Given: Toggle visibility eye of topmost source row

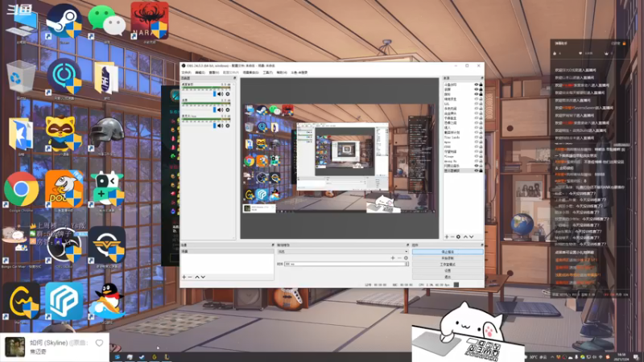Looking at the screenshot, I should (x=477, y=84).
